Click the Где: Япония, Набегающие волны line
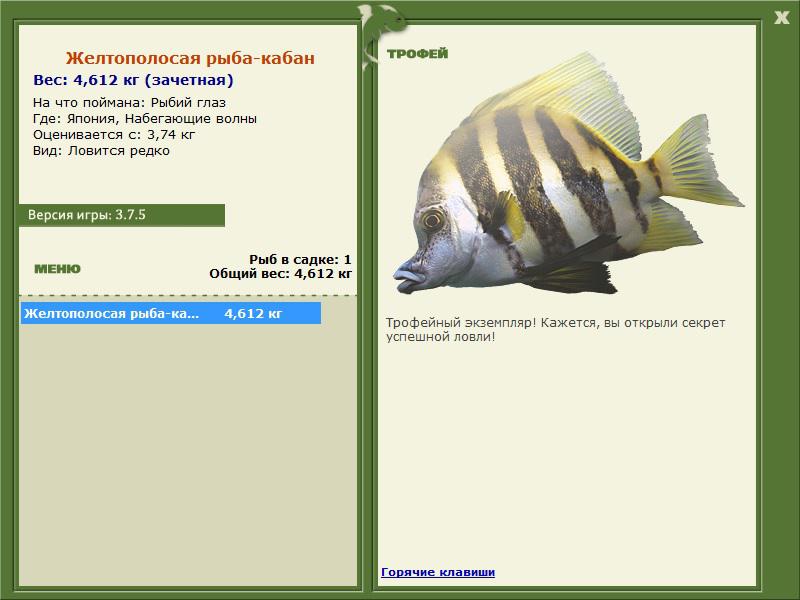Image resolution: width=800 pixels, height=600 pixels. [145, 119]
